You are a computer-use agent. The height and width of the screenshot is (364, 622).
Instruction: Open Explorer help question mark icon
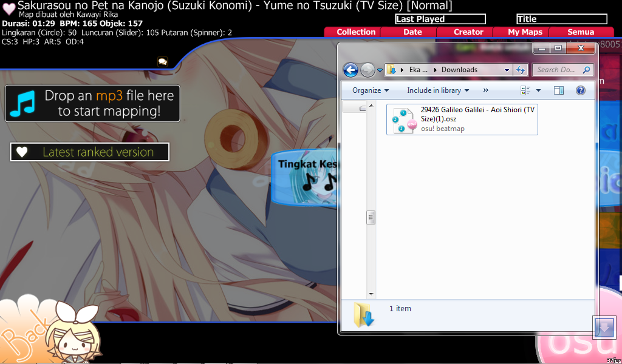pyautogui.click(x=580, y=91)
